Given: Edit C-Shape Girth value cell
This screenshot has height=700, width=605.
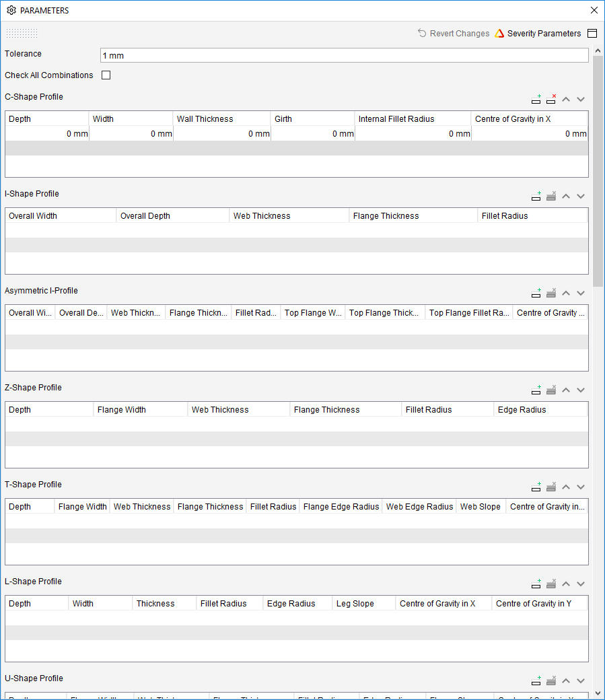Looking at the screenshot, I should [312, 133].
